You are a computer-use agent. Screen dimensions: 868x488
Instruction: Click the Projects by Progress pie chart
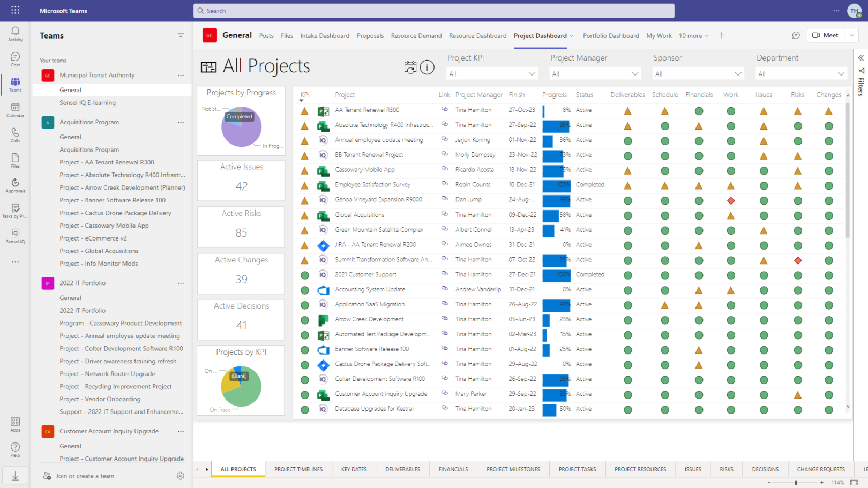point(241,127)
